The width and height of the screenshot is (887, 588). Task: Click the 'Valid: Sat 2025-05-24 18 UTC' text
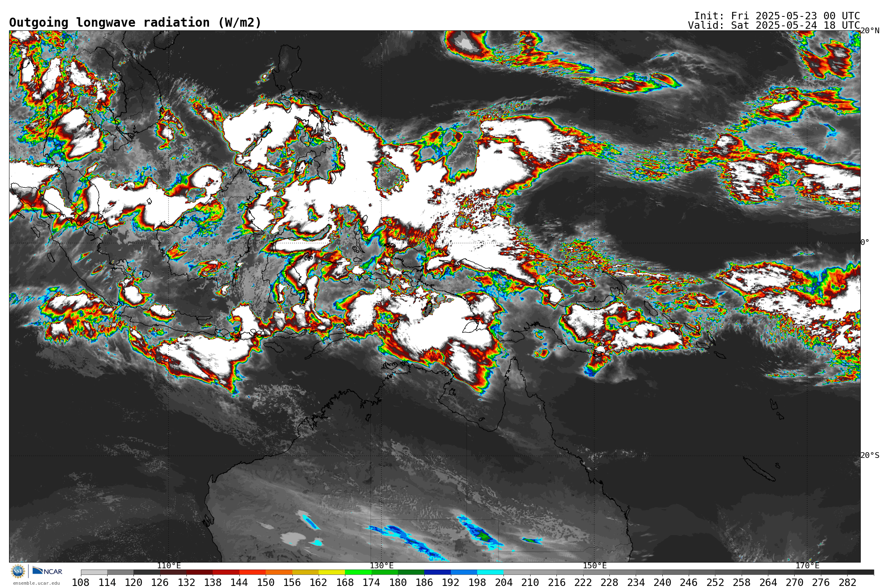tap(774, 25)
